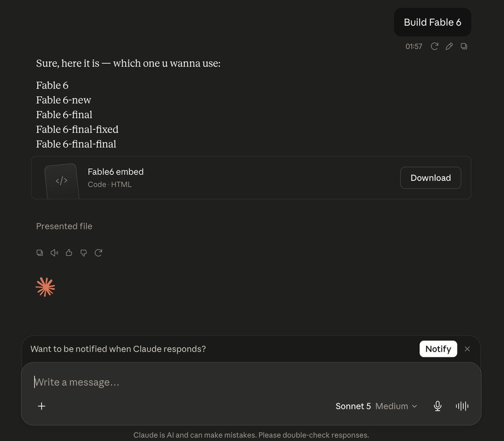The width and height of the screenshot is (504, 441).
Task: Click the Presented file label
Action: (x=64, y=226)
